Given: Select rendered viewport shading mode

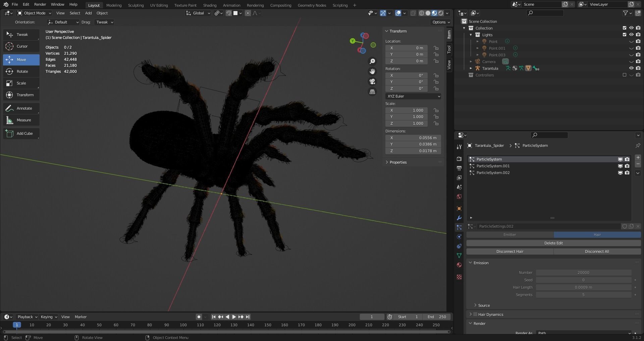Looking at the screenshot, I should 441,13.
